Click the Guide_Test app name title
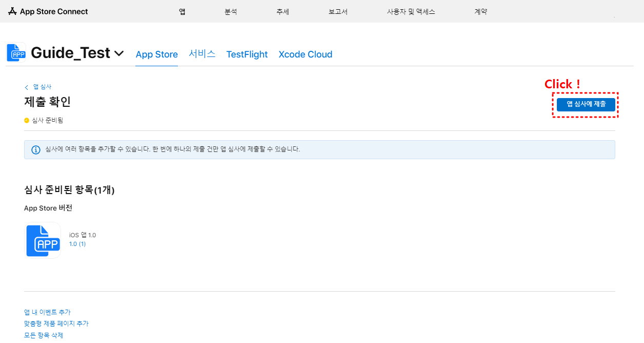Screen dimensions: 644x343 (71, 53)
